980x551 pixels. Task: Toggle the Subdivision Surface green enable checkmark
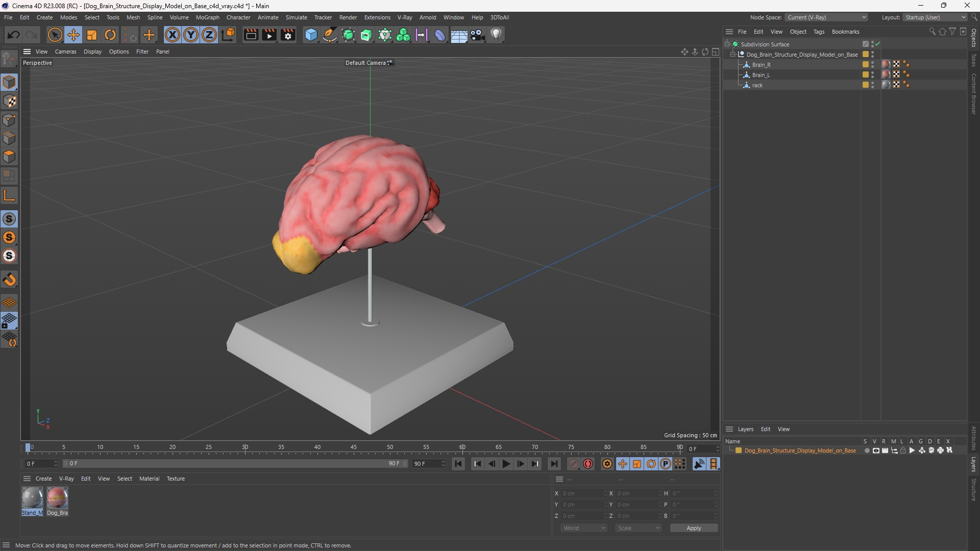point(878,44)
